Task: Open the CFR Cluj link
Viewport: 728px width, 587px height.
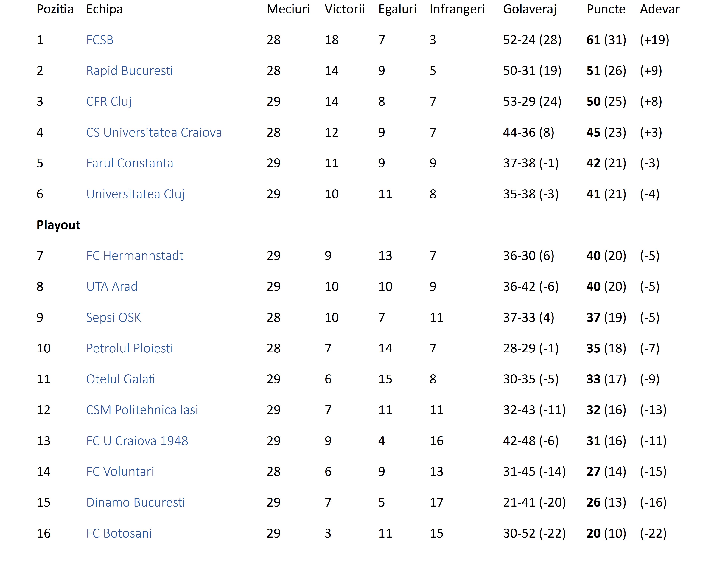Action: pos(108,101)
